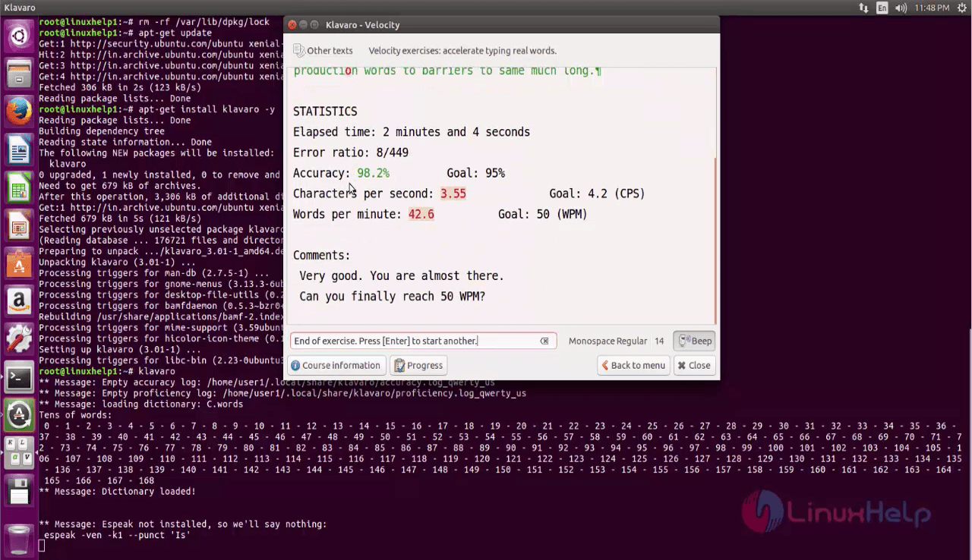Click the network connection indicator
972x560 pixels.
coord(864,8)
